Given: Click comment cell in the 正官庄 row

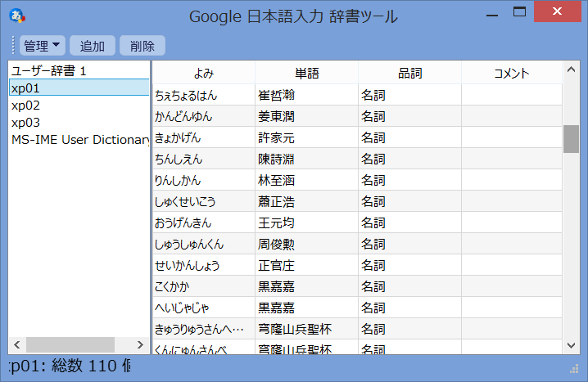Looking at the screenshot, I should tap(512, 266).
